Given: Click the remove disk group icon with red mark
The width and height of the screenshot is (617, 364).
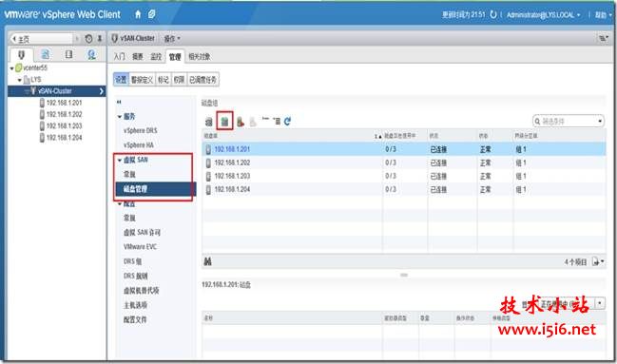Looking at the screenshot, I should coord(240,122).
